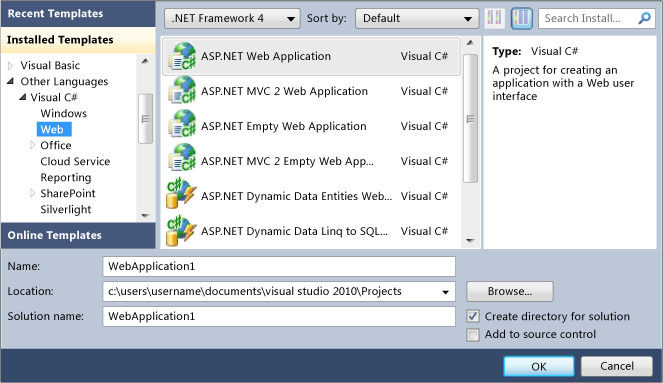Screen dimensions: 663x383
Task: Expand the Office tree node
Action: coord(33,145)
